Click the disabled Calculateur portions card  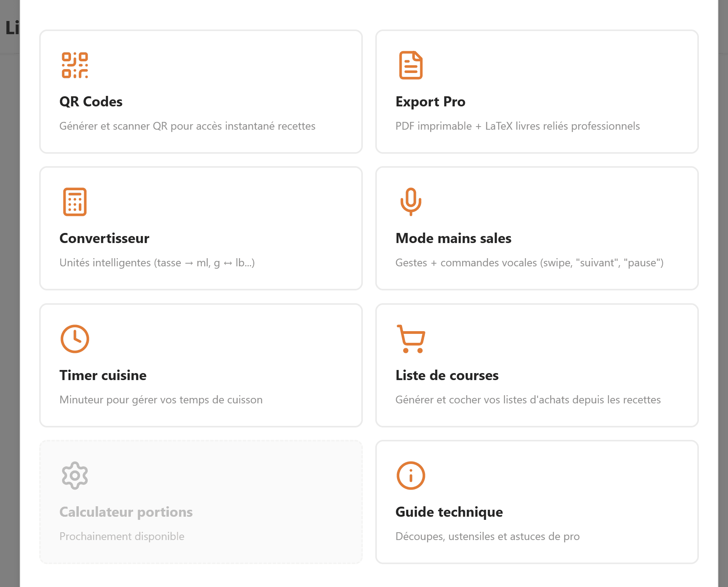[x=201, y=502]
